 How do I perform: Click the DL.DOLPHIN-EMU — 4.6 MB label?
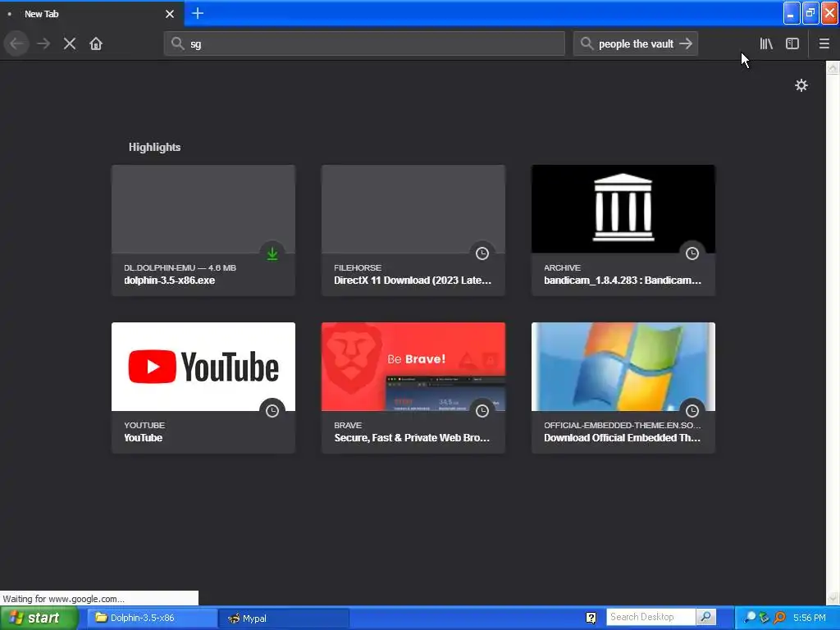tap(180, 267)
